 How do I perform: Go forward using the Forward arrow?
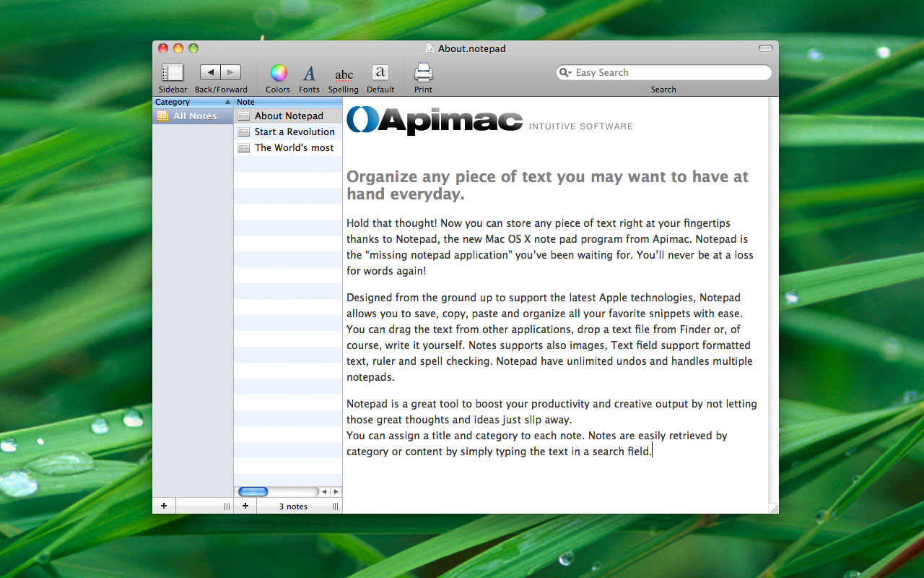tap(230, 72)
